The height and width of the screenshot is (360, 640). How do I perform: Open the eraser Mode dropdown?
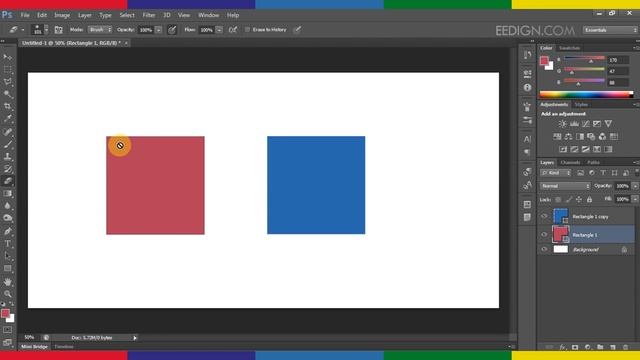100,30
